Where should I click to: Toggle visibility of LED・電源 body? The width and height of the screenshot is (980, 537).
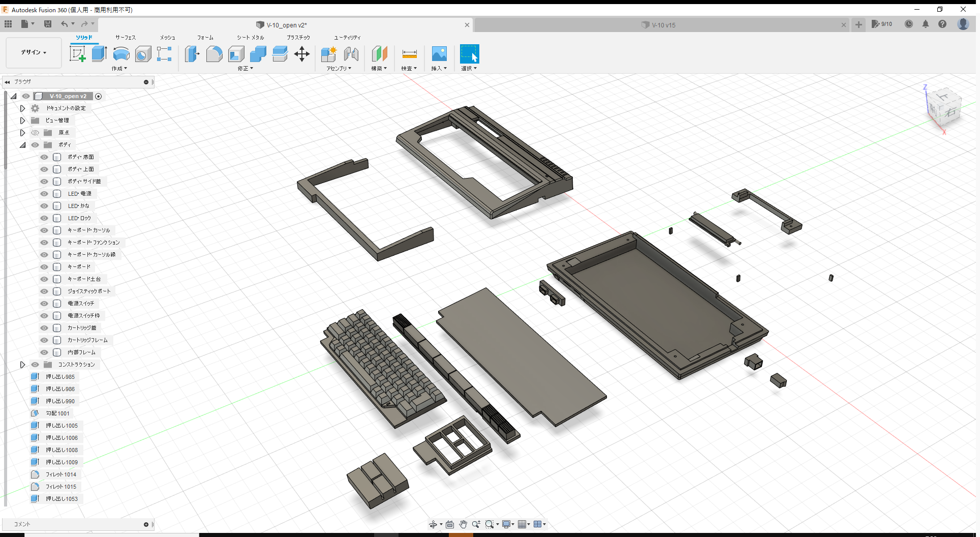click(44, 193)
